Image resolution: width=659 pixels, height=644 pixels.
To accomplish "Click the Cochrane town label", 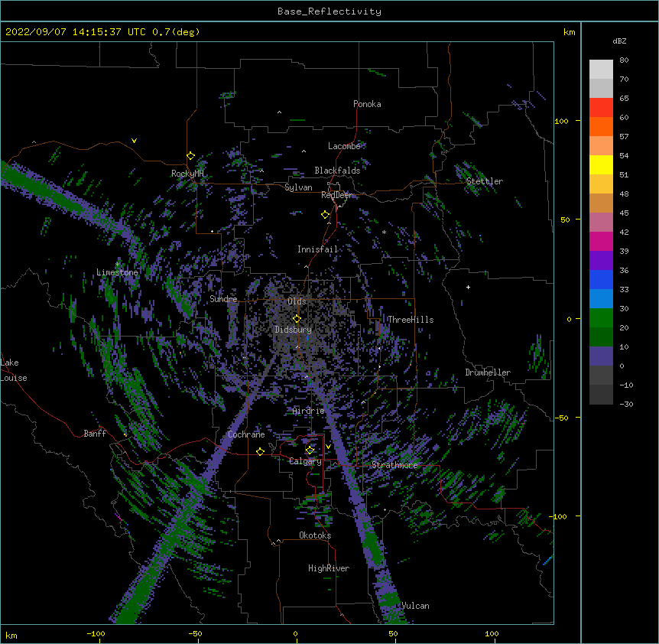I will 246,434.
